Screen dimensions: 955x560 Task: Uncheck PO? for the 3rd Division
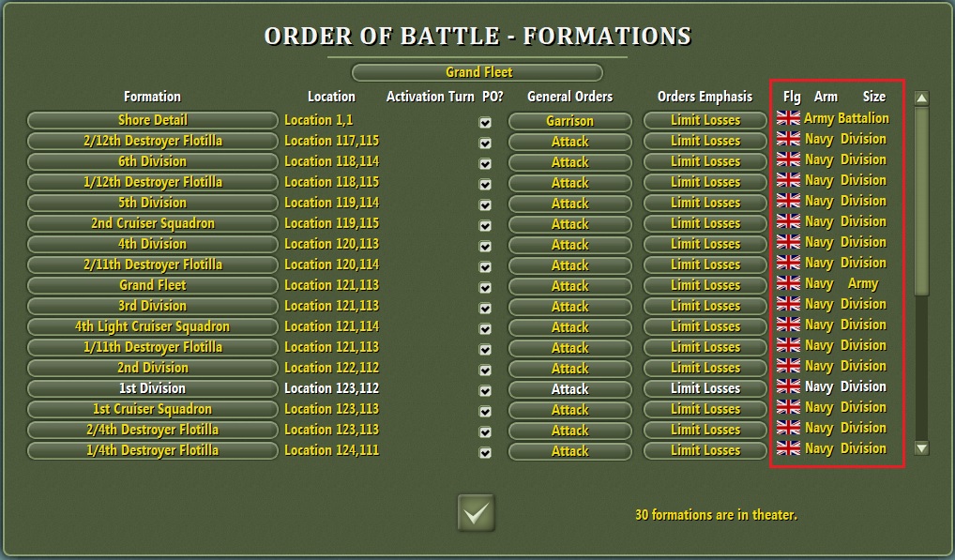click(x=485, y=307)
